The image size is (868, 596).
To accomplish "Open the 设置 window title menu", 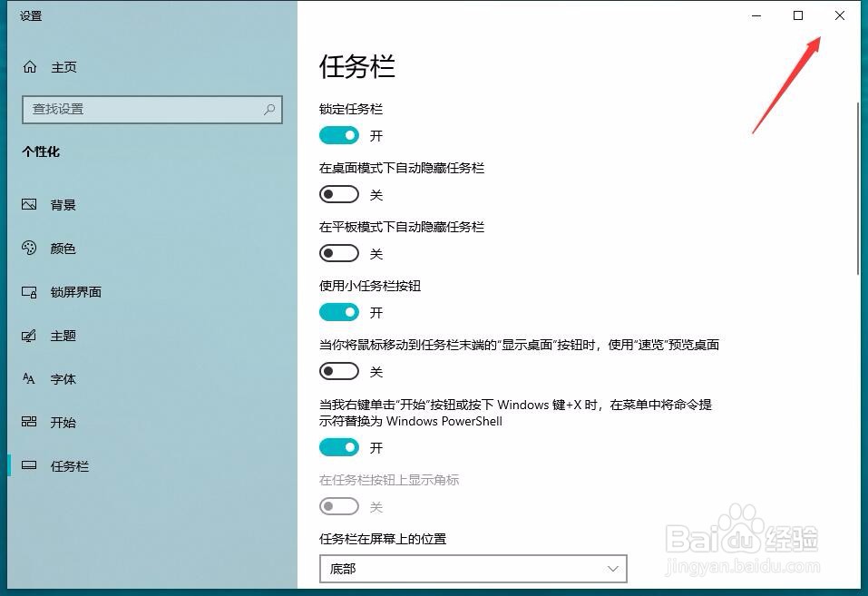I will pyautogui.click(x=30, y=15).
